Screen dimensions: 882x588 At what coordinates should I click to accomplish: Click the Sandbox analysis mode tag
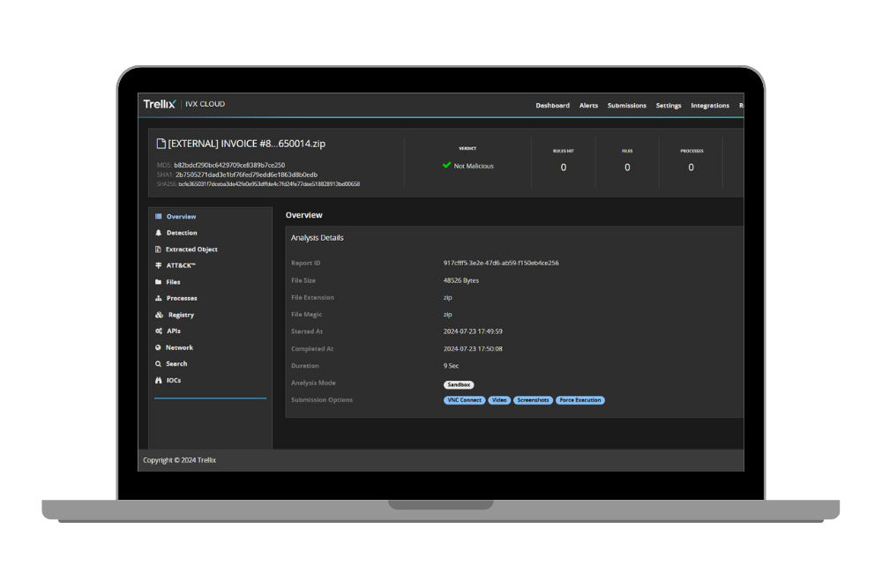tap(459, 385)
